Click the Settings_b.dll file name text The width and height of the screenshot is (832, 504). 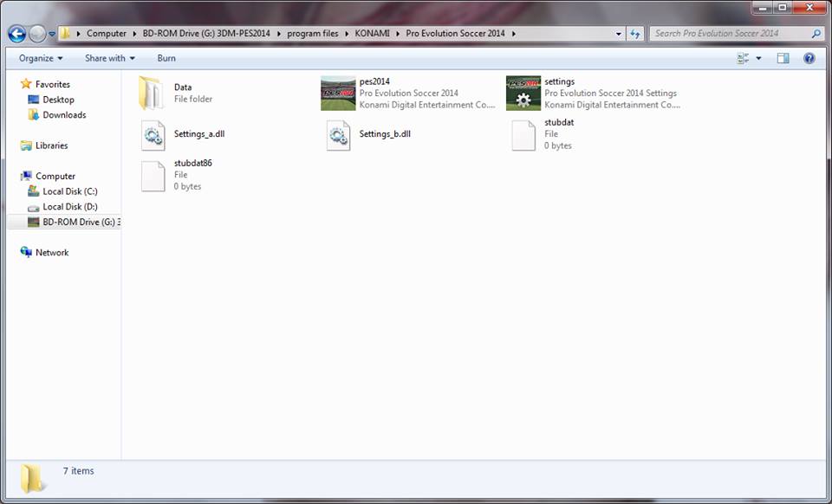(385, 134)
